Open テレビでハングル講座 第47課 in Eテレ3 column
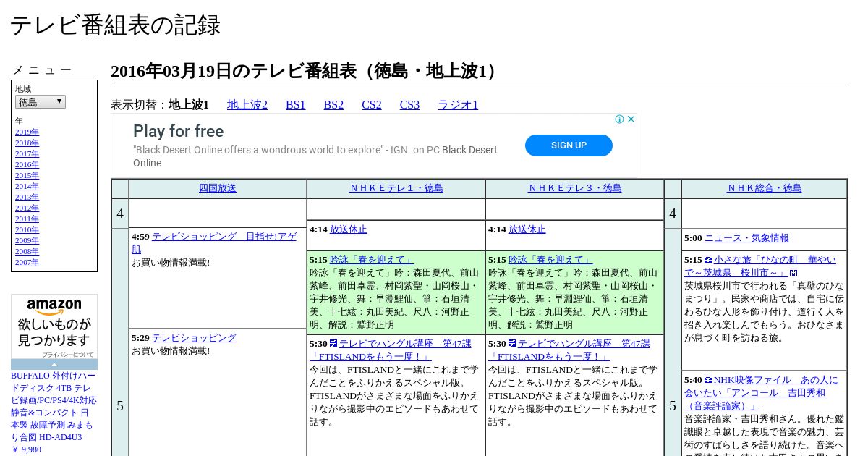This screenshot has height=456, width=868. (x=569, y=350)
